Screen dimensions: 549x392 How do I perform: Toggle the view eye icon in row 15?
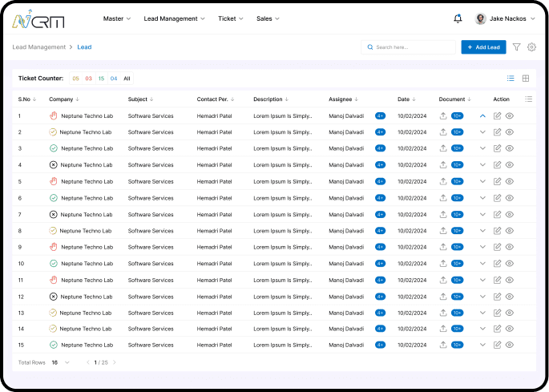pos(510,345)
